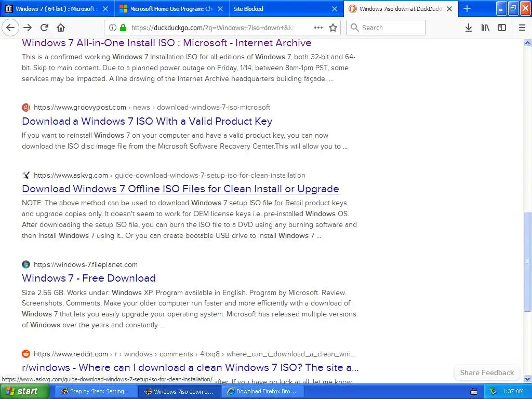Click the system tray keyboard icon
The height and width of the screenshot is (399, 532).
tap(474, 392)
